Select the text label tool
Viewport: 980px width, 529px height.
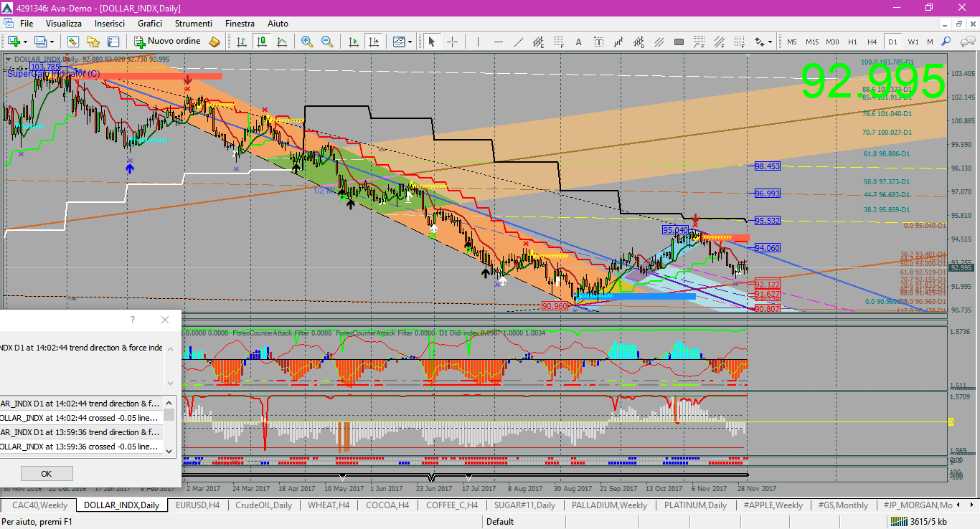point(598,42)
